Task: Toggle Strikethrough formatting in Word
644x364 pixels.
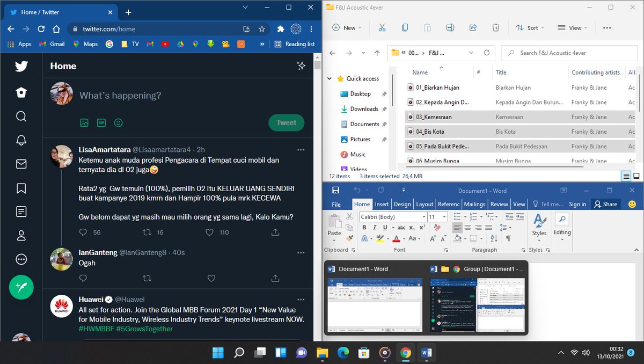Action: click(x=401, y=228)
